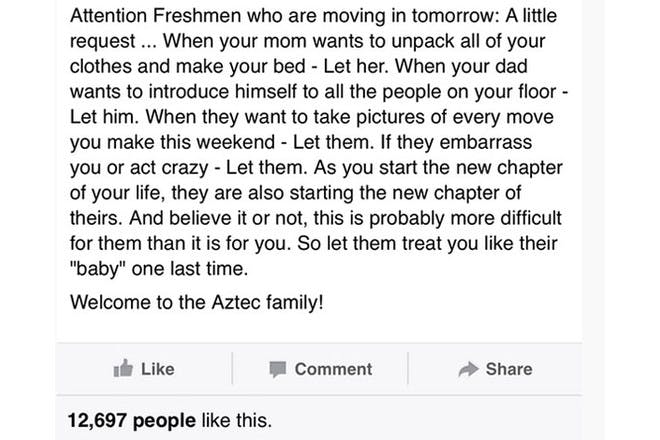Click 'Welcome to the Aztec family!' line
The image size is (660, 440).
pos(197,302)
